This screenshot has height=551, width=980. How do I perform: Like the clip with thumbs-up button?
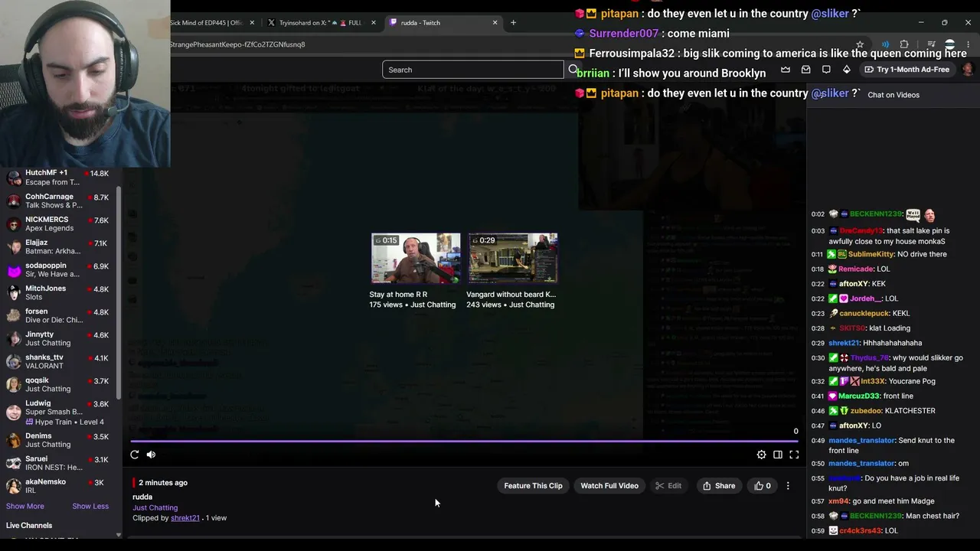pos(763,486)
